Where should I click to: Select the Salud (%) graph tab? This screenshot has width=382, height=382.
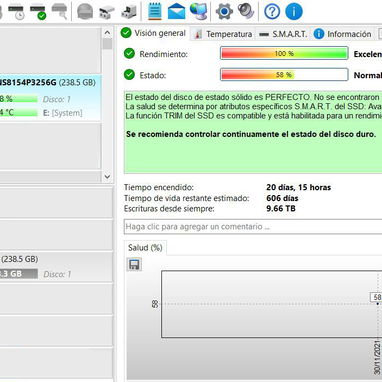point(145,248)
